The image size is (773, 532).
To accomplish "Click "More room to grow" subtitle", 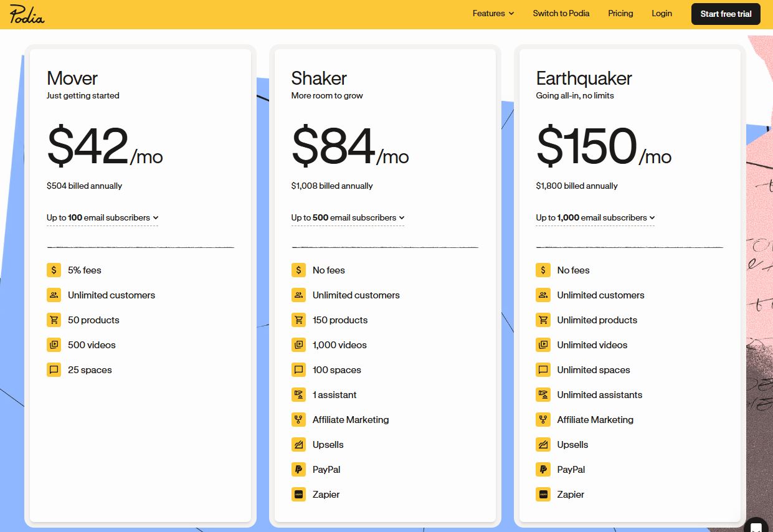I will [327, 95].
